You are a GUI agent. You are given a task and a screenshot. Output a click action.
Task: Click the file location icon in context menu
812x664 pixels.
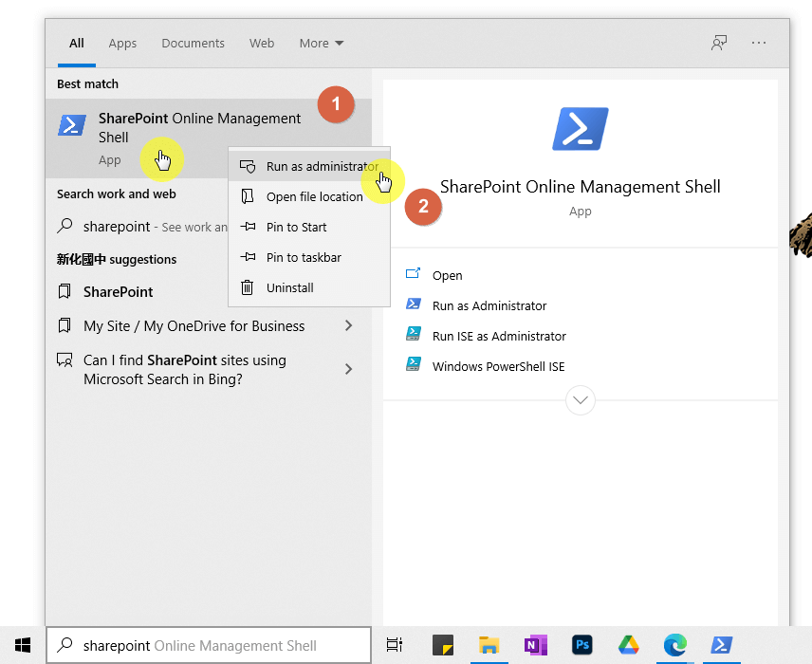tap(248, 196)
